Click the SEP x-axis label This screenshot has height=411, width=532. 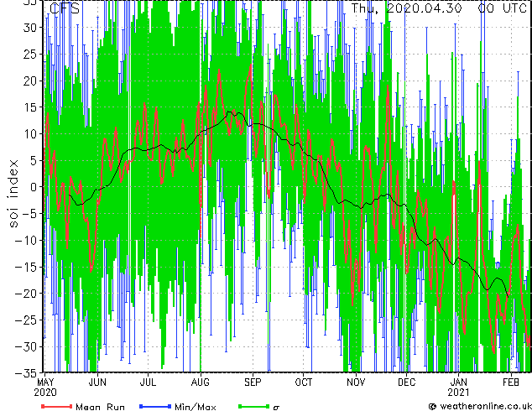[x=253, y=382]
